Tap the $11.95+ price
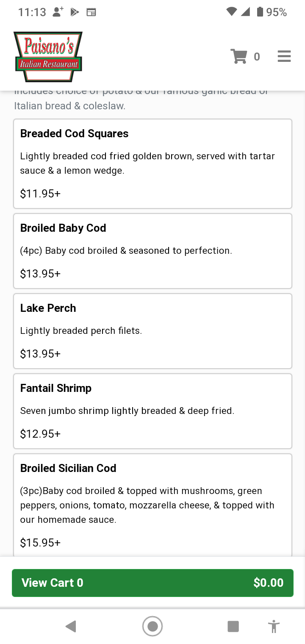Viewport: 305px width, 644px height. tap(41, 194)
